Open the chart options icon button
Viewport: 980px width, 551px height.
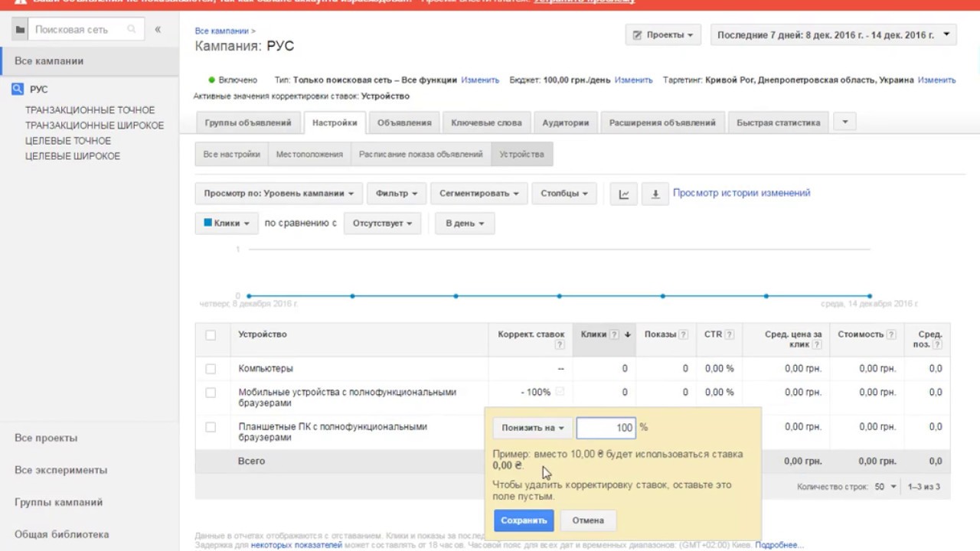coord(624,194)
